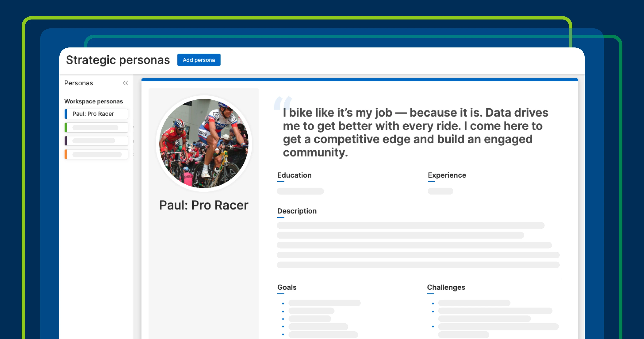Click the Education placeholder value
This screenshot has height=339, width=644.
coord(300,191)
